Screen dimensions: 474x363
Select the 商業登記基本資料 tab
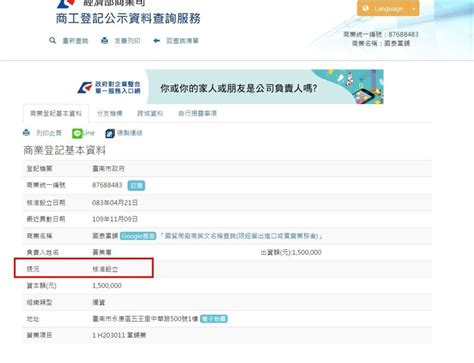[x=56, y=113]
